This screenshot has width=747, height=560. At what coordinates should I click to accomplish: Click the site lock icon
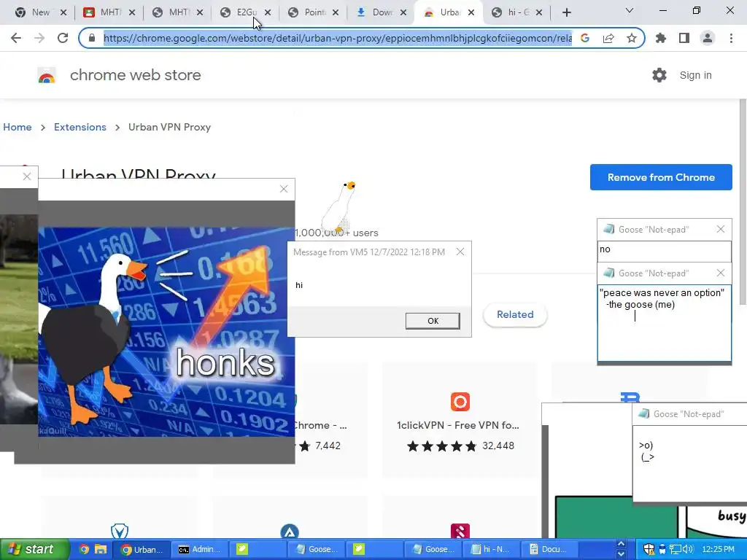pyautogui.click(x=92, y=38)
